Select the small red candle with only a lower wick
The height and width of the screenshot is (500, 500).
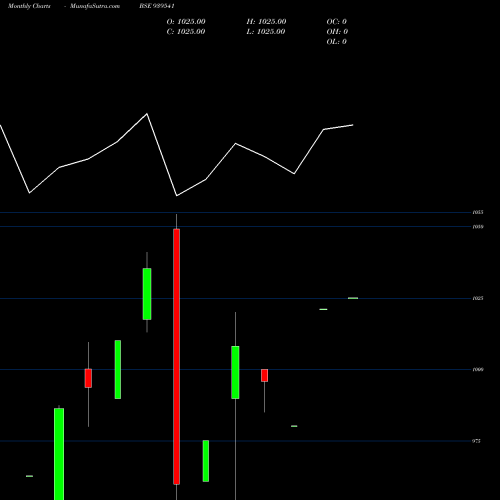[264, 375]
